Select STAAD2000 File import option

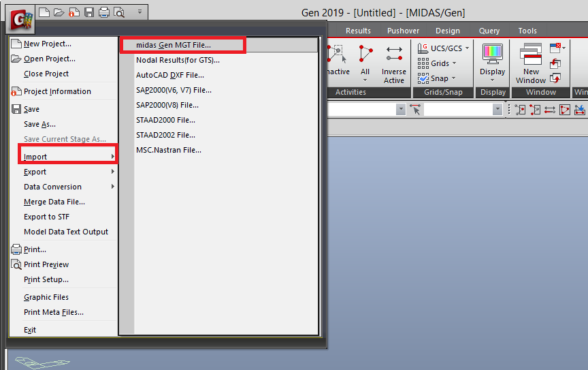tap(219, 120)
